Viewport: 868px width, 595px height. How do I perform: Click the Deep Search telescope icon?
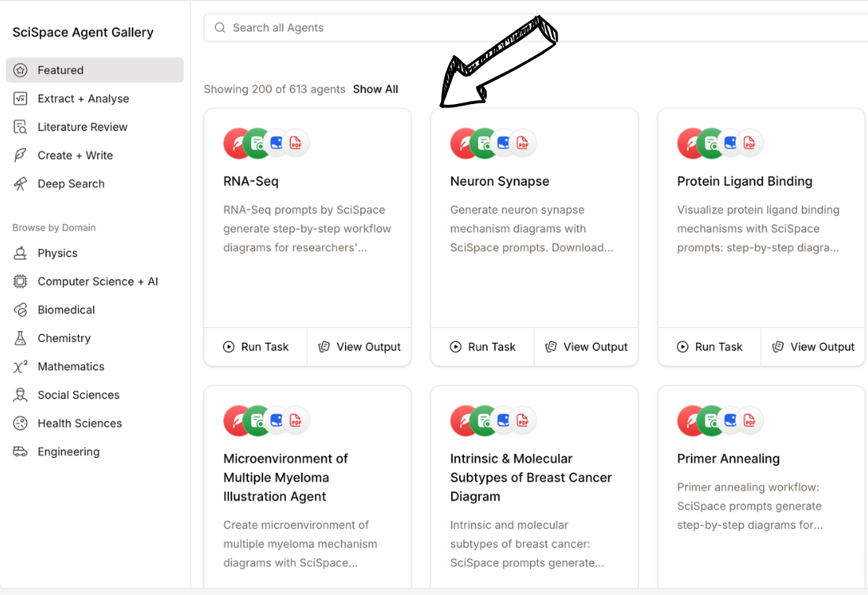click(x=20, y=184)
